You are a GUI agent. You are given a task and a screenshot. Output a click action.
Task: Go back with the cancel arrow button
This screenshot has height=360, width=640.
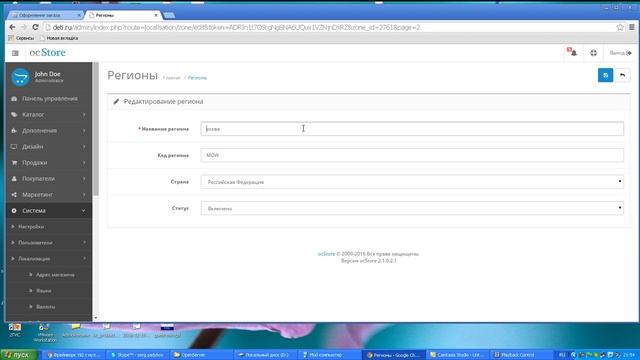tap(622, 75)
